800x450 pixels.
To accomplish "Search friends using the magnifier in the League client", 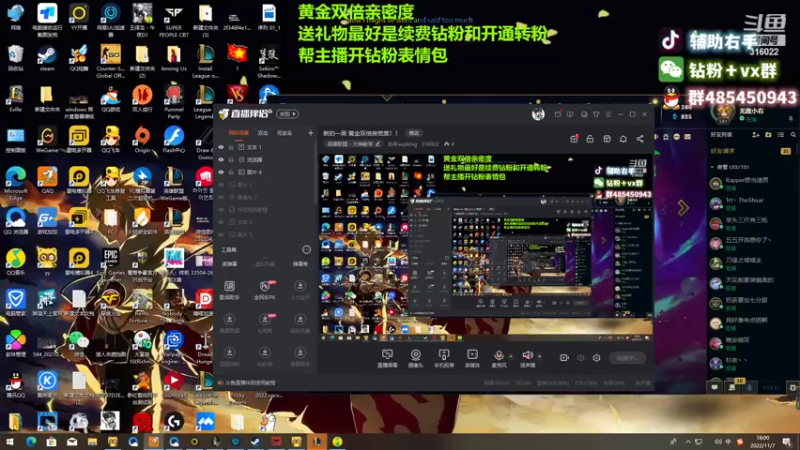I will [793, 135].
